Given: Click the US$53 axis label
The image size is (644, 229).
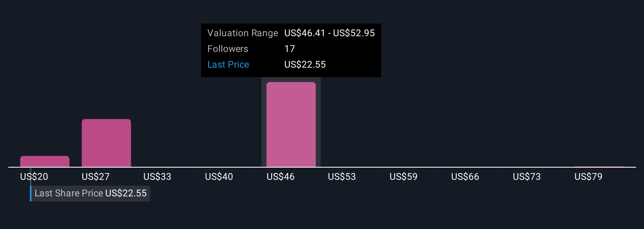Looking at the screenshot, I should [342, 177].
